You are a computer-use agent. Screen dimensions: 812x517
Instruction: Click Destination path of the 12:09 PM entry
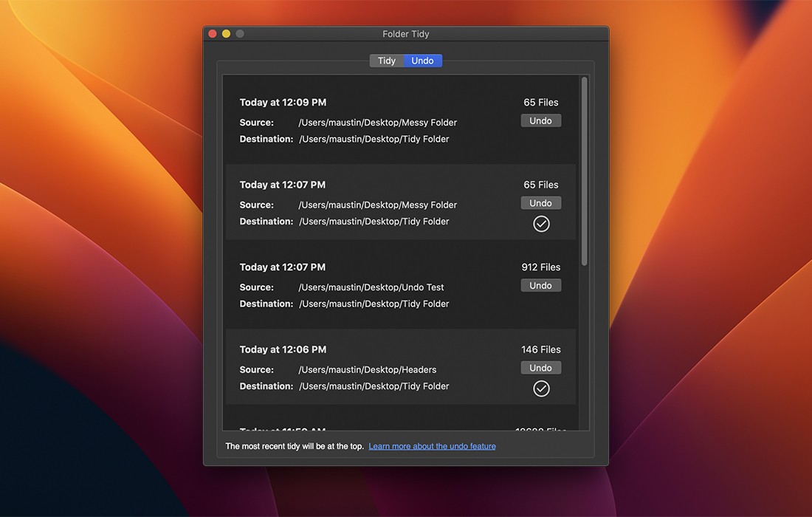pos(374,139)
